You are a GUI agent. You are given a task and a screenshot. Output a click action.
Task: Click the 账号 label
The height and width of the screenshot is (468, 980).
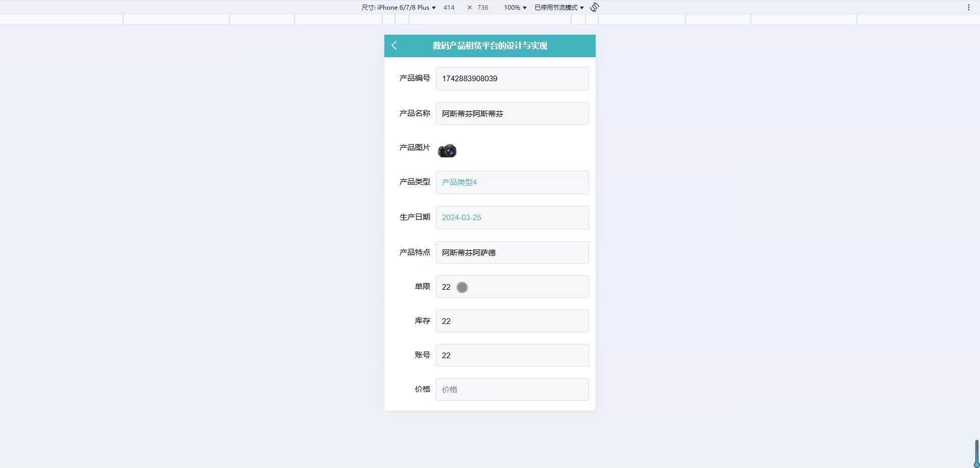pos(422,355)
